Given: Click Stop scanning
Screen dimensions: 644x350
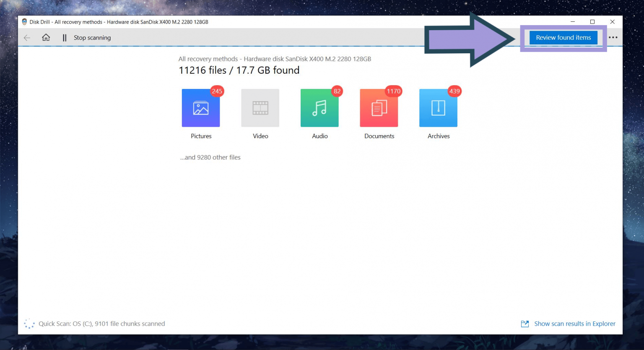Looking at the screenshot, I should [x=92, y=37].
